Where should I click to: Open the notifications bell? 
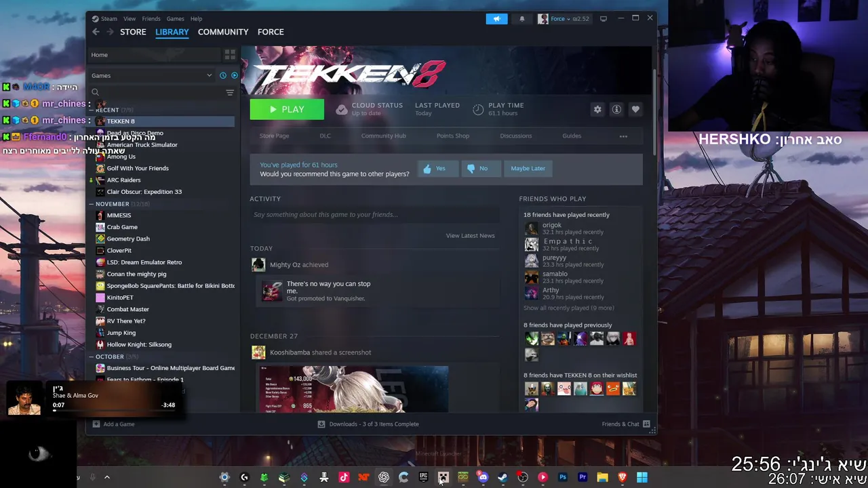521,19
